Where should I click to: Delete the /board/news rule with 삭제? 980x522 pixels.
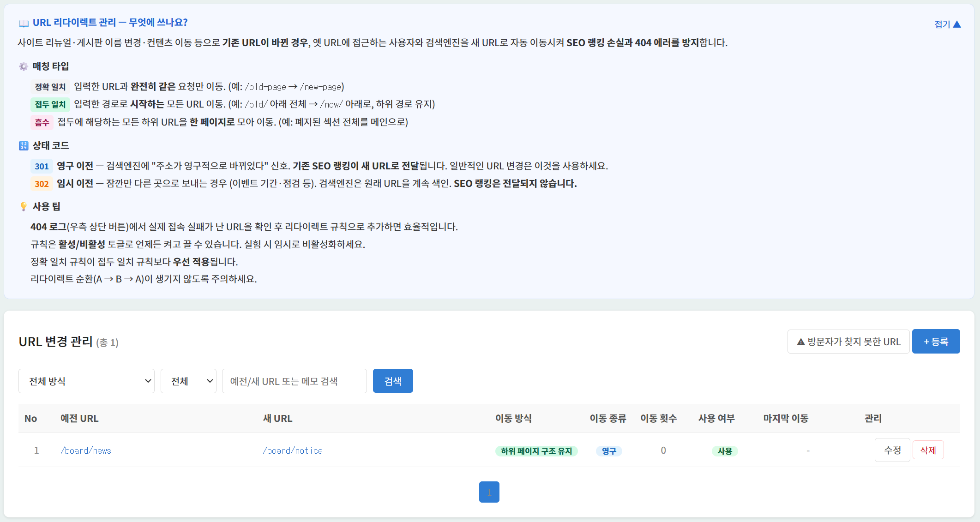(x=928, y=450)
